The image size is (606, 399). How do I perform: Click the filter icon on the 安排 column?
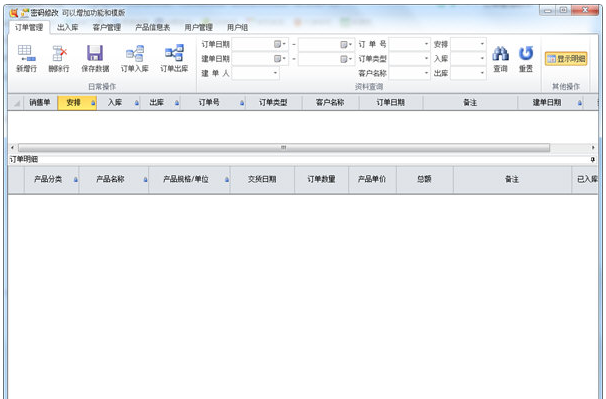click(93, 103)
